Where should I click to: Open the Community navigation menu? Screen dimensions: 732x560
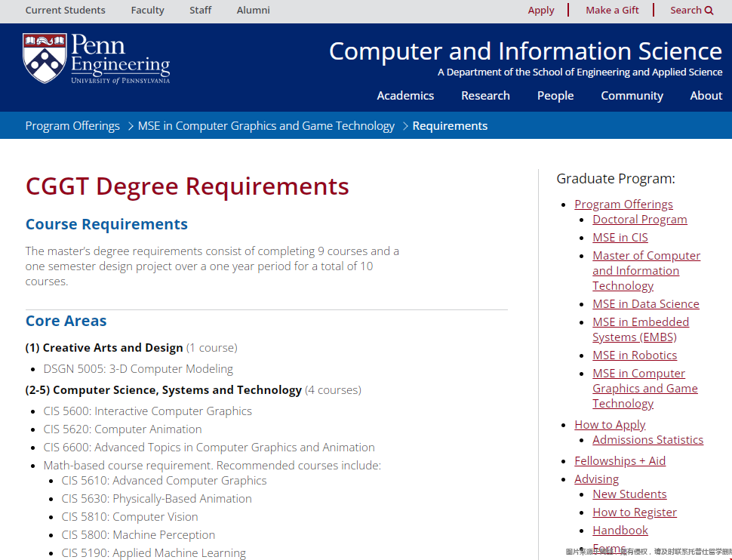pyautogui.click(x=632, y=96)
